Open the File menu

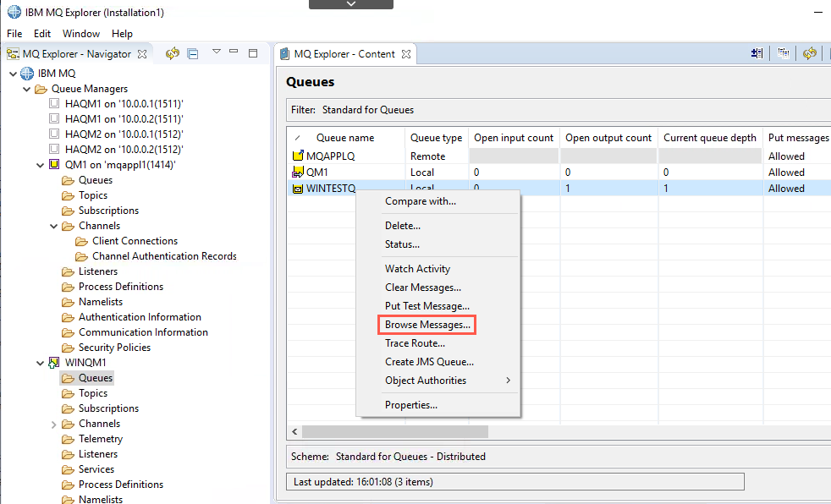pos(14,33)
